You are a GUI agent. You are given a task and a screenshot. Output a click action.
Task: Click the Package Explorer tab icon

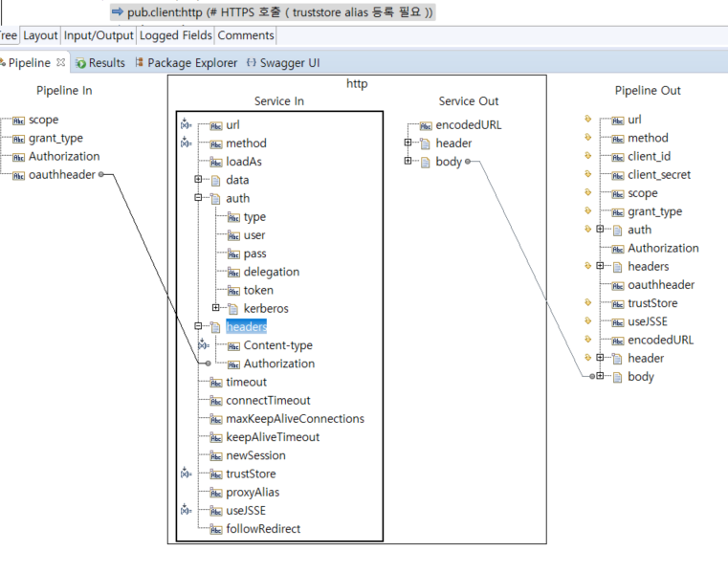click(140, 63)
